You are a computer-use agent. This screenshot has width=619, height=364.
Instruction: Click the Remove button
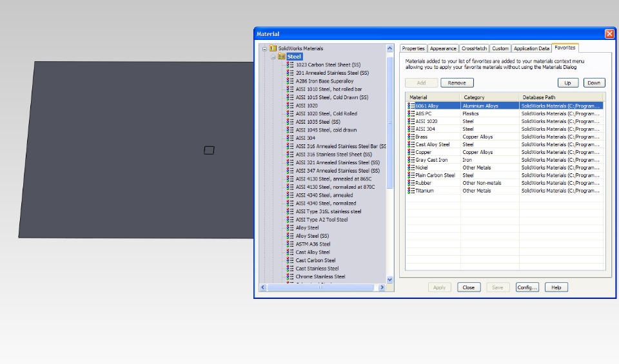[457, 83]
